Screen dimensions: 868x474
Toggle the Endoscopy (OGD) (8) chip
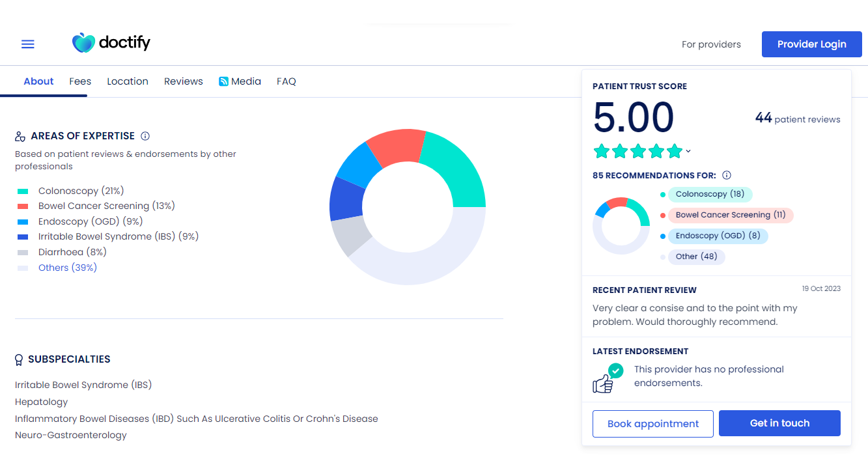(x=718, y=236)
